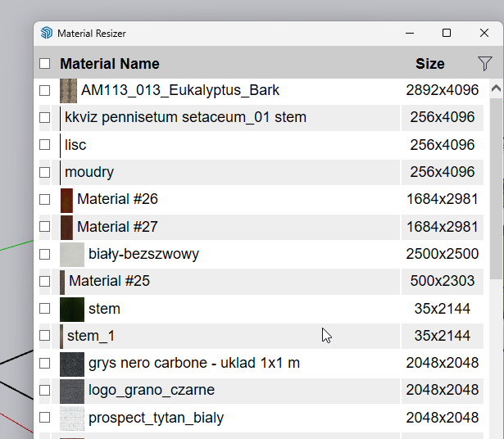Tick the grys nero carbone checkbox
The image size is (504, 439).
point(45,364)
